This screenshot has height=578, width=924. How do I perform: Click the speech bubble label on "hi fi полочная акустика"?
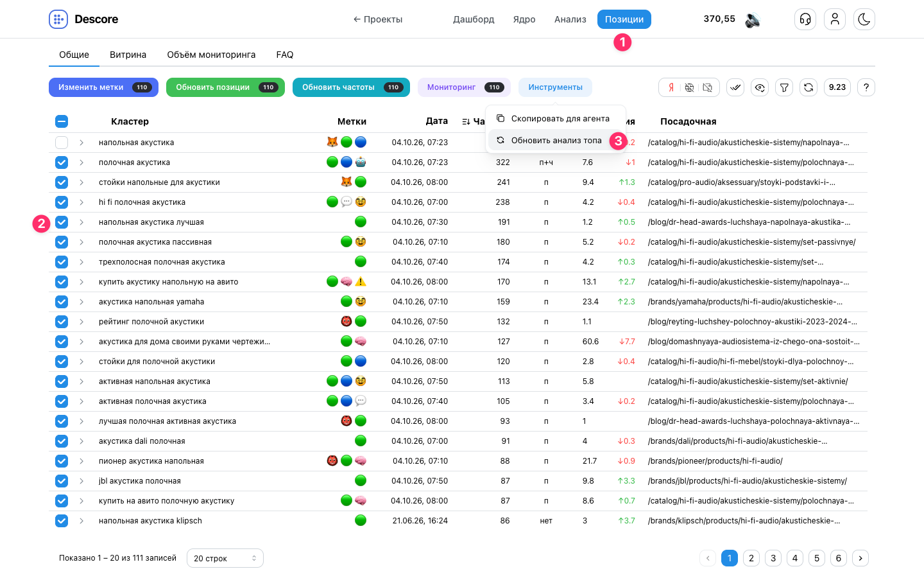[x=346, y=202]
